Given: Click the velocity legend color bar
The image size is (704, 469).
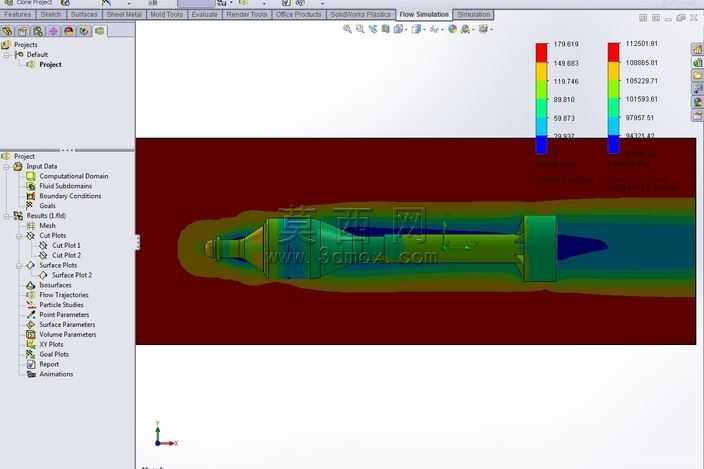Looking at the screenshot, I should pos(541,98).
